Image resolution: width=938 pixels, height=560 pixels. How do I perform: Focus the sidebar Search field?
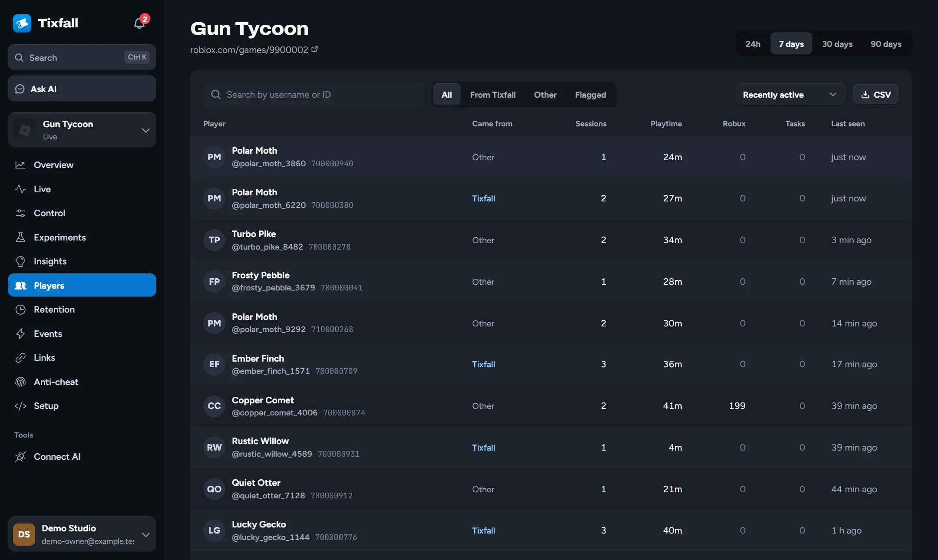pos(82,57)
